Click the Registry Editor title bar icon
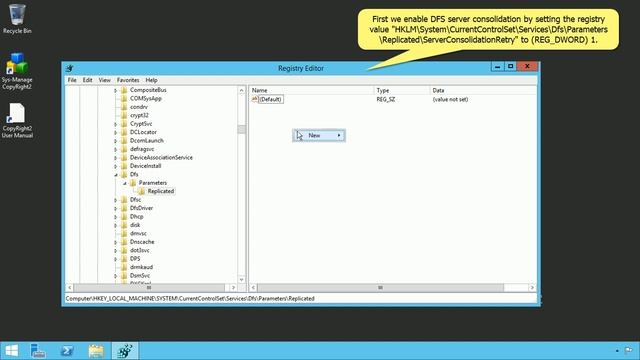This screenshot has height=360, width=640. coord(69,68)
